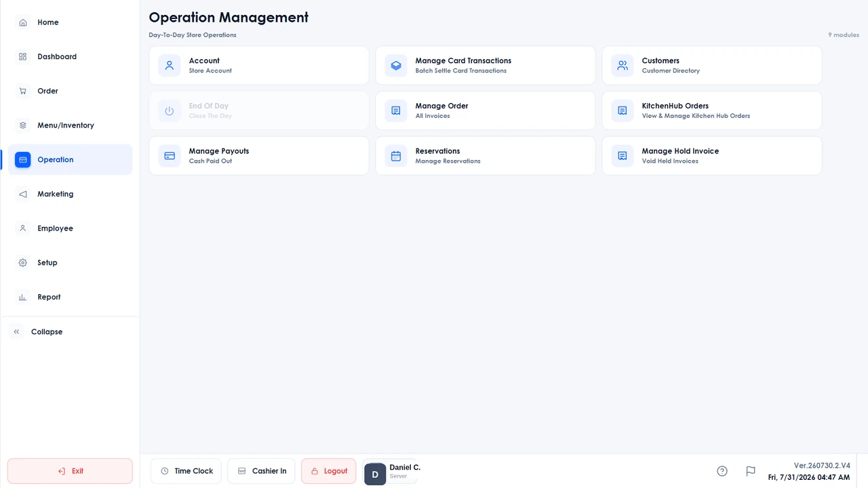
Task: Click the Manage Hold Invoice receipt icon
Action: pyautogui.click(x=623, y=156)
